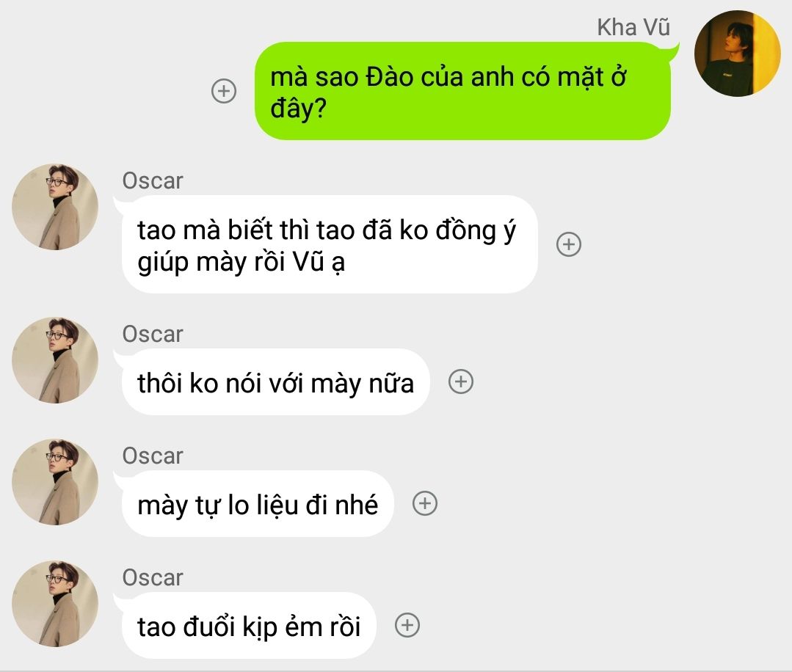Tap plus icon next to 'đồng ý giúp mày' message

click(x=569, y=244)
